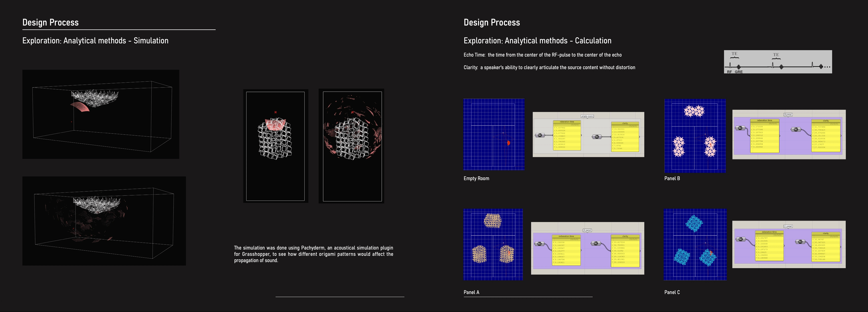The image size is (868, 312).
Task: Click the 'C panal' group label tag
Action: (x=788, y=226)
